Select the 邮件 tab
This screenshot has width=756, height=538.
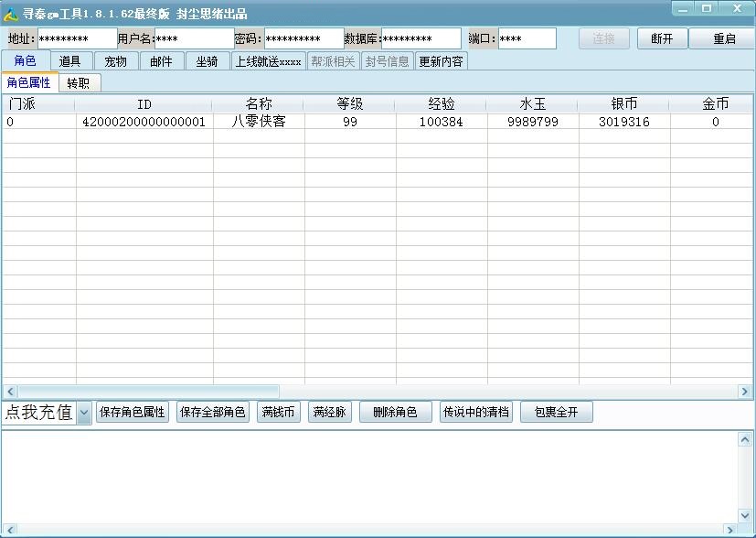click(x=162, y=61)
